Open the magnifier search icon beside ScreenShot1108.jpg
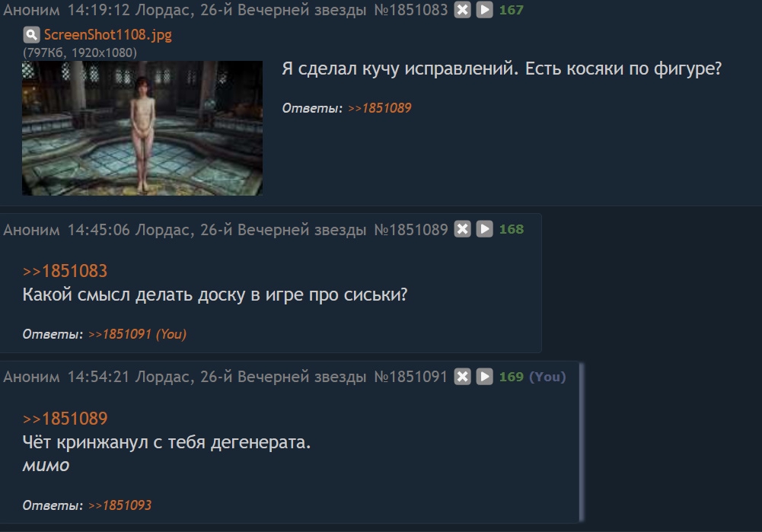 coord(31,35)
